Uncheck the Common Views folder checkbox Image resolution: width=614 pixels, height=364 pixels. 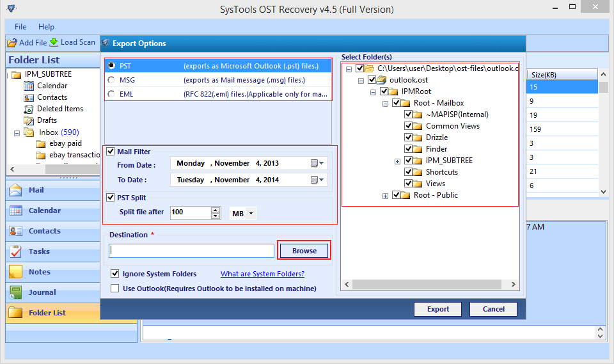pyautogui.click(x=408, y=126)
